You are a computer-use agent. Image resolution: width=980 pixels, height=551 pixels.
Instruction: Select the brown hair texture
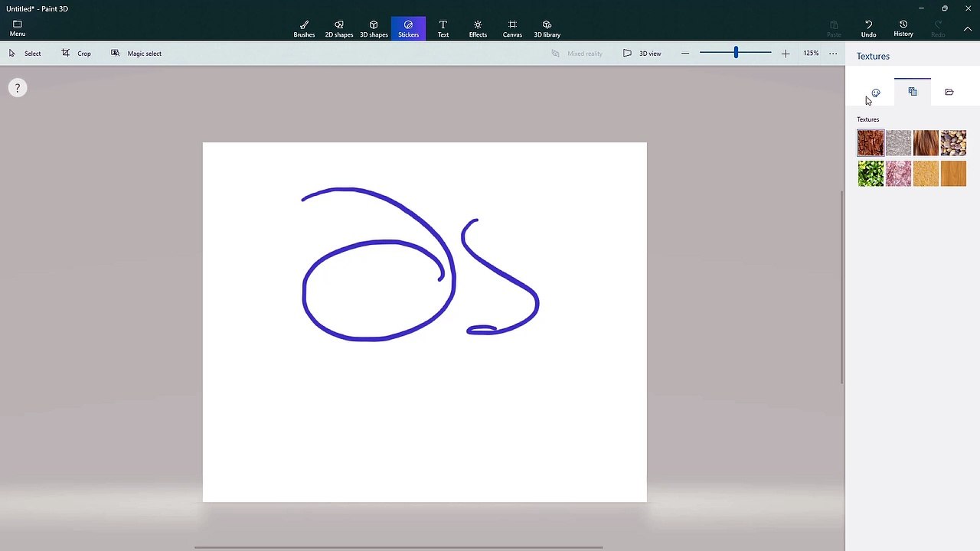926,143
